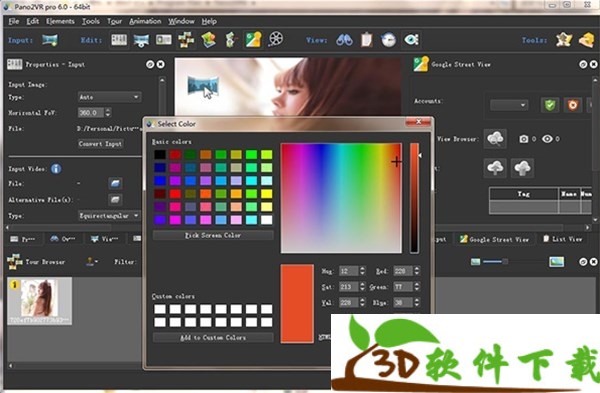Select the first empty custom color slot
The height and width of the screenshot is (393, 600).
pyautogui.click(x=160, y=309)
